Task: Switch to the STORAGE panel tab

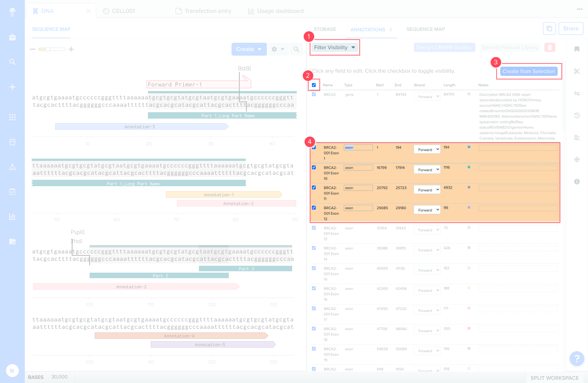Action: (x=325, y=29)
